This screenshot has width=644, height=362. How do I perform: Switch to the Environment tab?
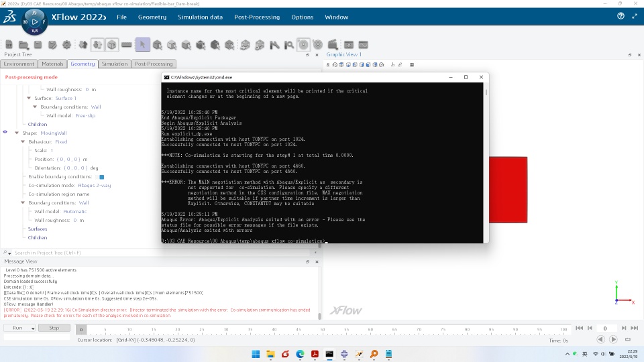click(x=19, y=64)
